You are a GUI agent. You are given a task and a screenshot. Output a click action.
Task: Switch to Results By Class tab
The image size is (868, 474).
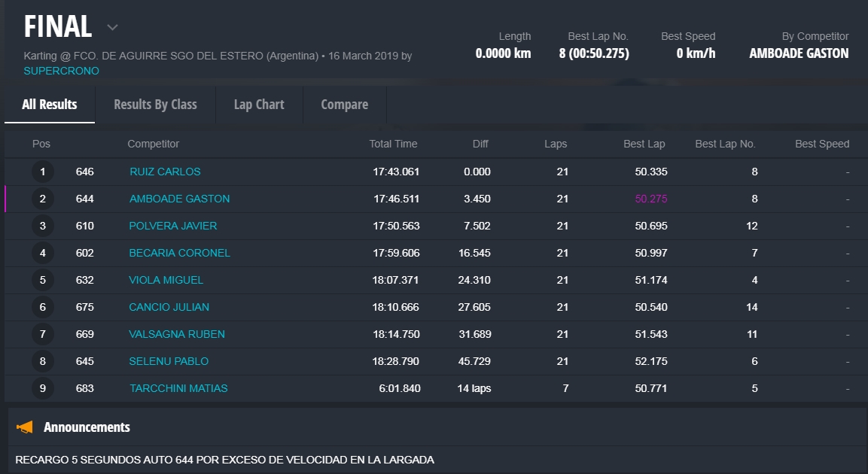click(x=155, y=105)
